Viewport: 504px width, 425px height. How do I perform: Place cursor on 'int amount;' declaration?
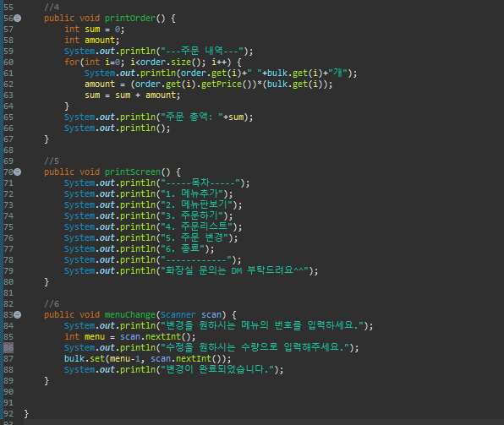click(92, 41)
